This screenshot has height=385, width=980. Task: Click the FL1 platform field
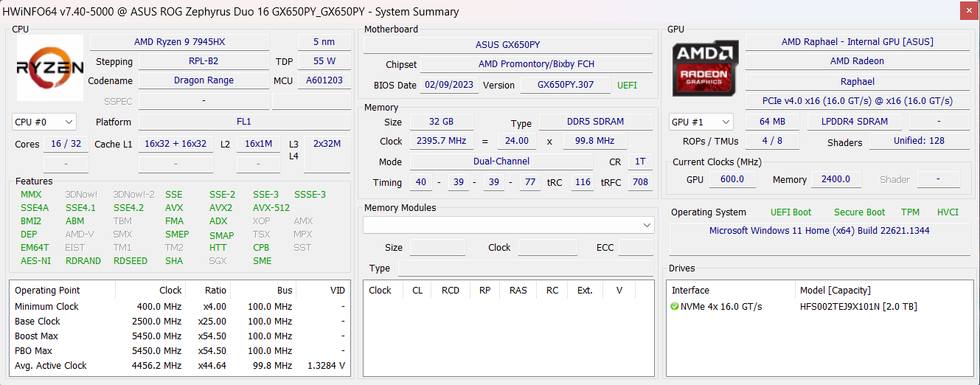click(x=244, y=122)
